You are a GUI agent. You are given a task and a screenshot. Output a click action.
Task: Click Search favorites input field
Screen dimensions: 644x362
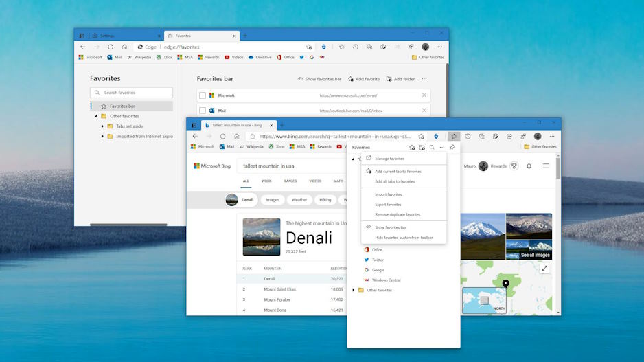131,93
